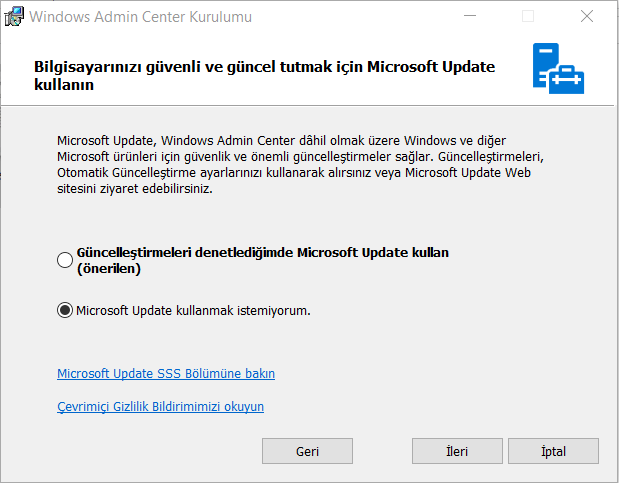Open 'Microsoft Update SSS Bölümüne bakın' link
The image size is (619, 483).
click(x=166, y=374)
